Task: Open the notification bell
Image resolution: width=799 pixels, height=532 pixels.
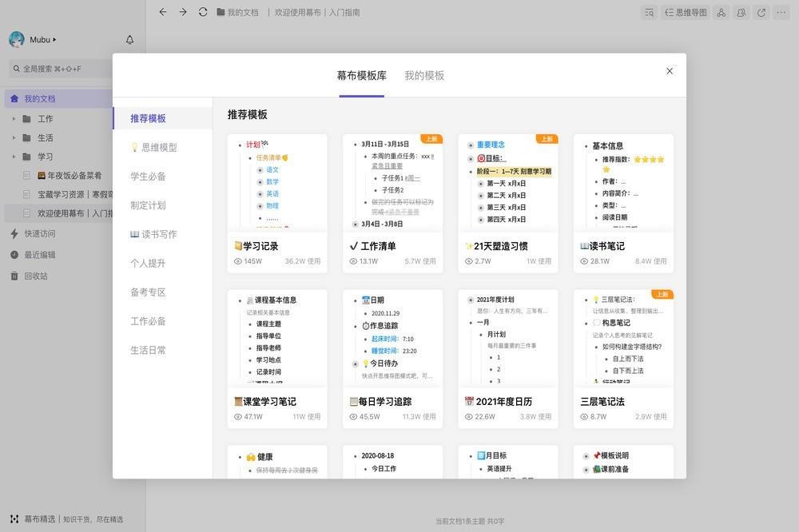Action: pyautogui.click(x=130, y=40)
